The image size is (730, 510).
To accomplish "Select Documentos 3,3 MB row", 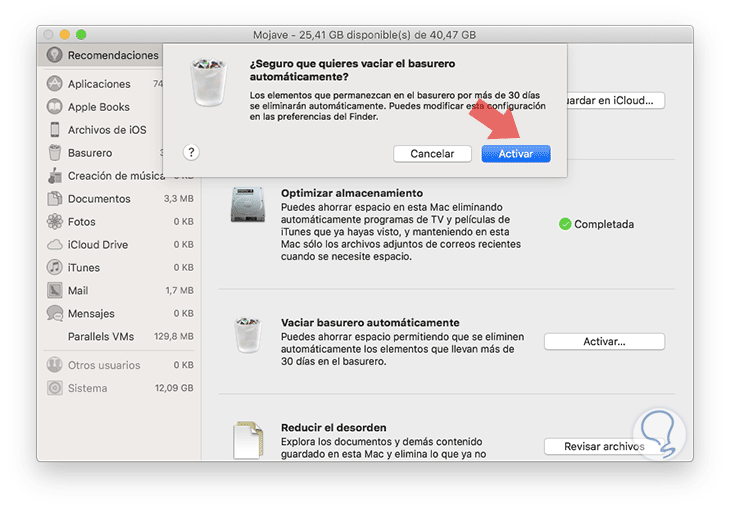I will pos(120,198).
